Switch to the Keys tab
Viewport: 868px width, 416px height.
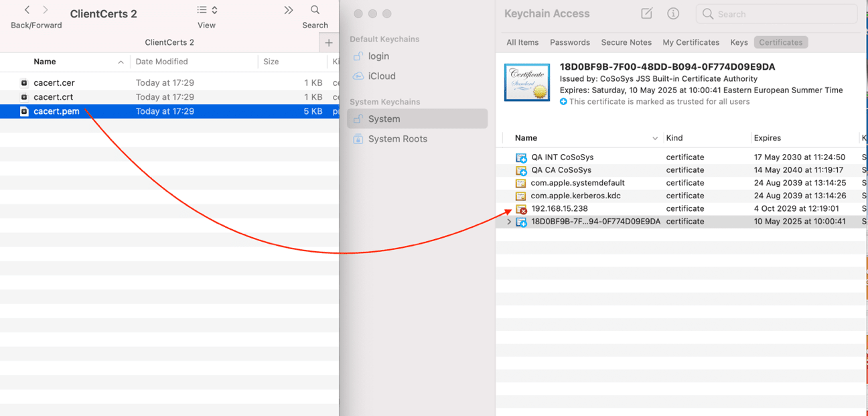(739, 42)
